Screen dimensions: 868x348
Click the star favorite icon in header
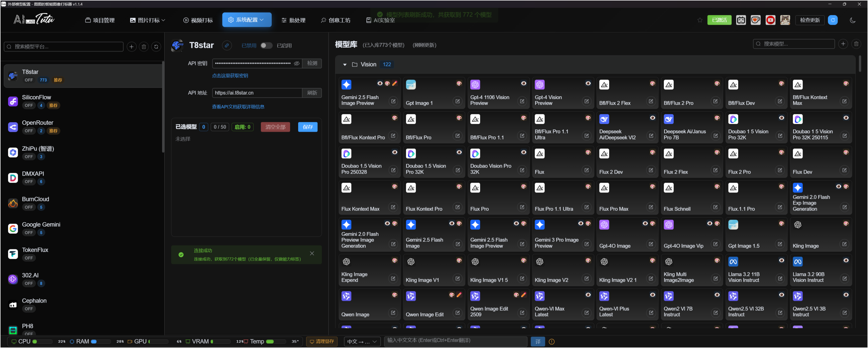pos(700,20)
